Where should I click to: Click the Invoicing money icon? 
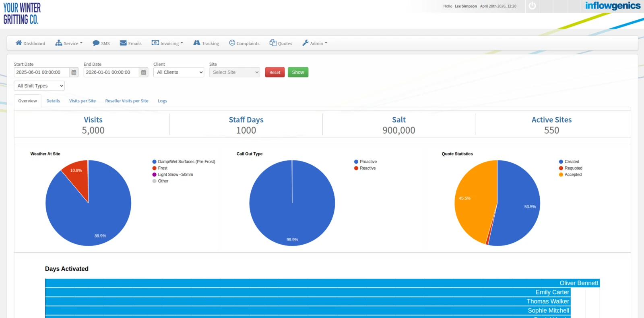[155, 43]
